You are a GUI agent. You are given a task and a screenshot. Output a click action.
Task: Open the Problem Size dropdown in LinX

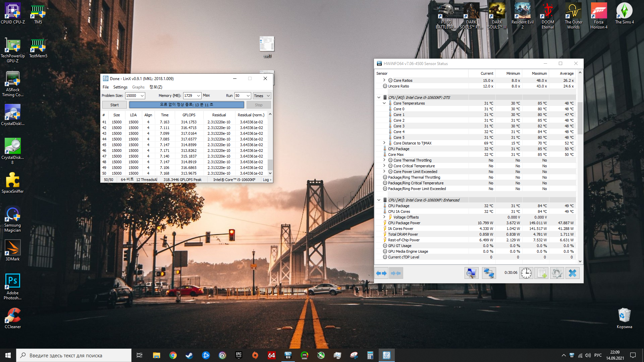tap(142, 96)
